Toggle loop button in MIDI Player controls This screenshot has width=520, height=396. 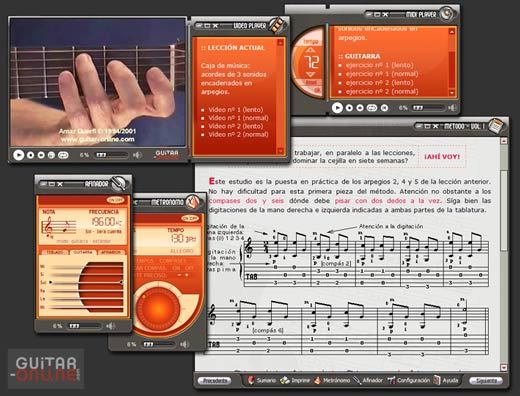pos(371,108)
